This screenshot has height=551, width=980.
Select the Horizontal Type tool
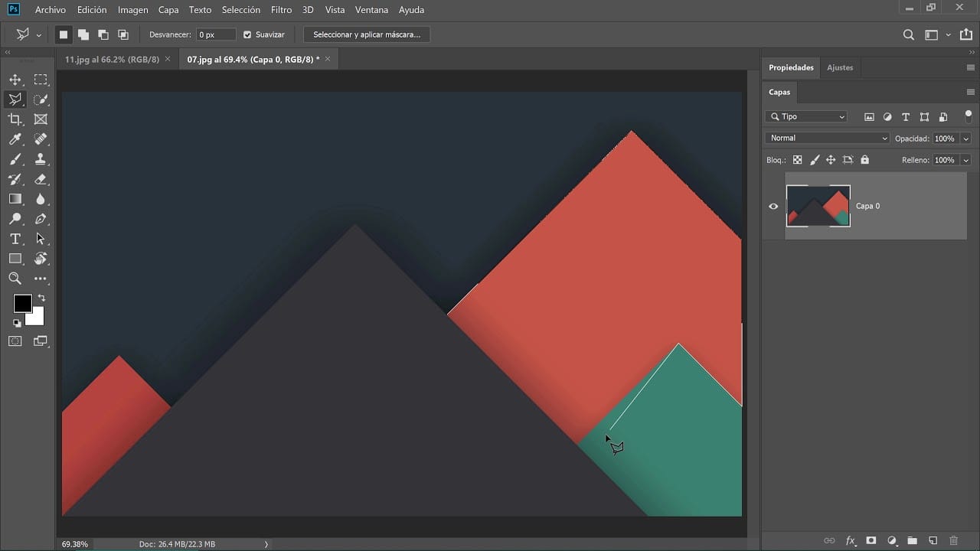(15, 239)
